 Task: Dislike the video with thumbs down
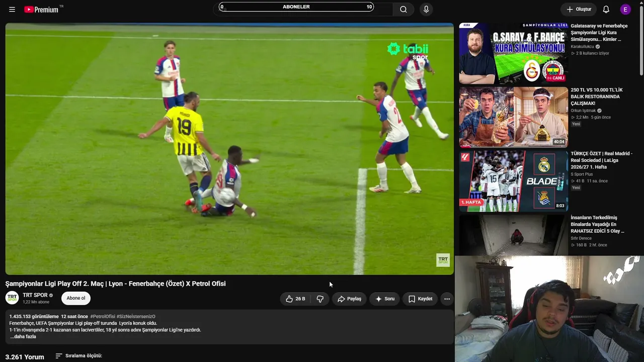point(320,299)
